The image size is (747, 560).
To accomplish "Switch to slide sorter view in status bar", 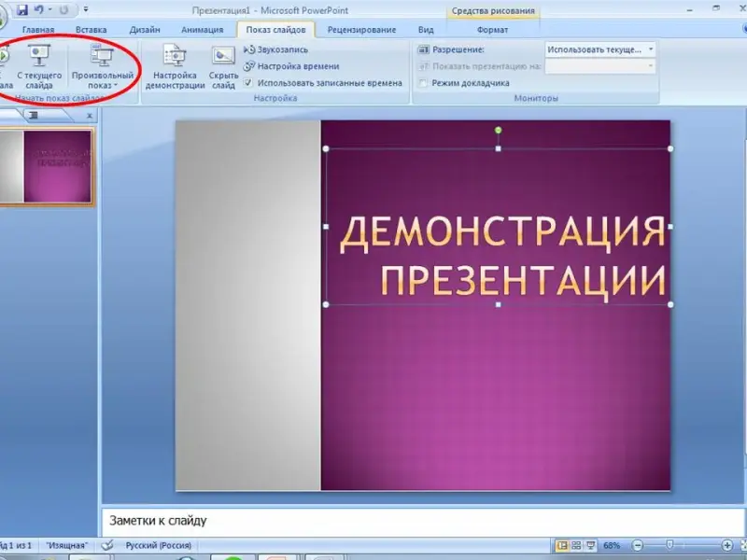I will (577, 545).
